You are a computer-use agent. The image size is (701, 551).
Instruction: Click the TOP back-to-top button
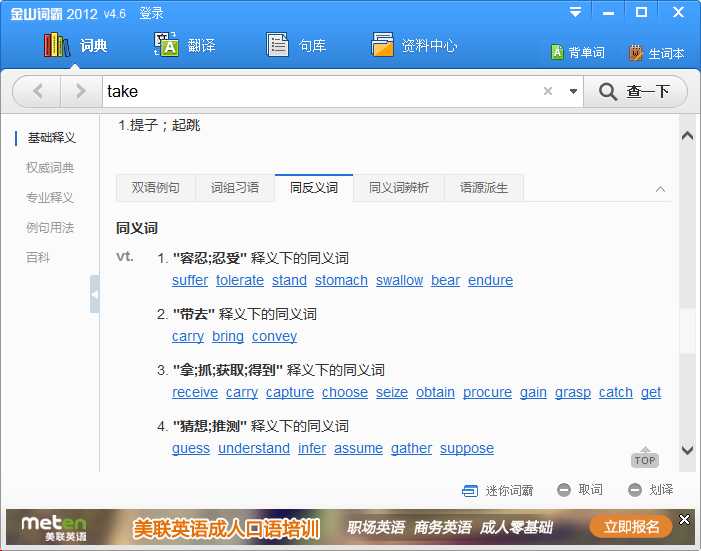(645, 458)
